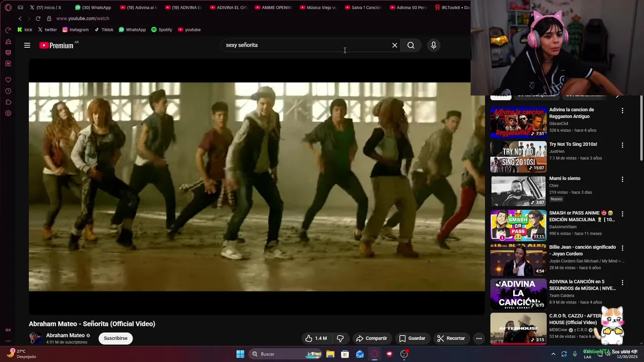The image size is (644, 362).
Task: Clear the search text with X
Action: coord(395,45)
